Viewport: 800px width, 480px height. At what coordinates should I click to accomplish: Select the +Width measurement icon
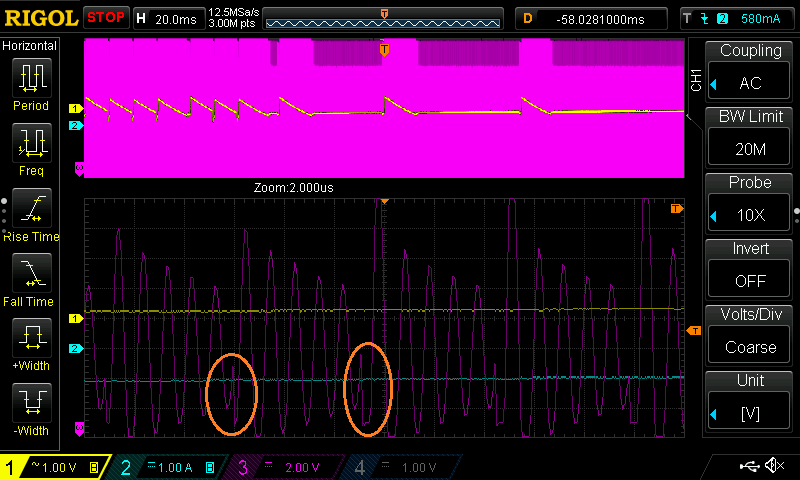tap(31, 342)
